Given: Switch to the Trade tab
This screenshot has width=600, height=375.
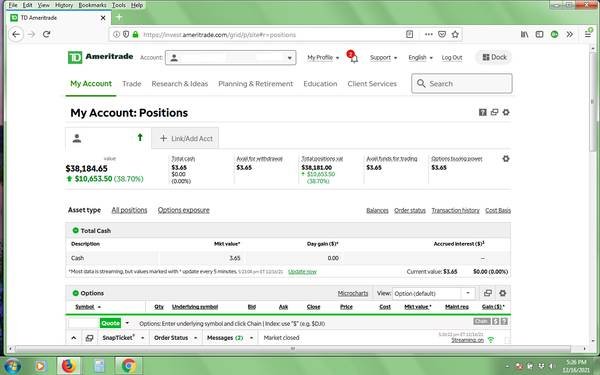Looking at the screenshot, I should pyautogui.click(x=132, y=84).
